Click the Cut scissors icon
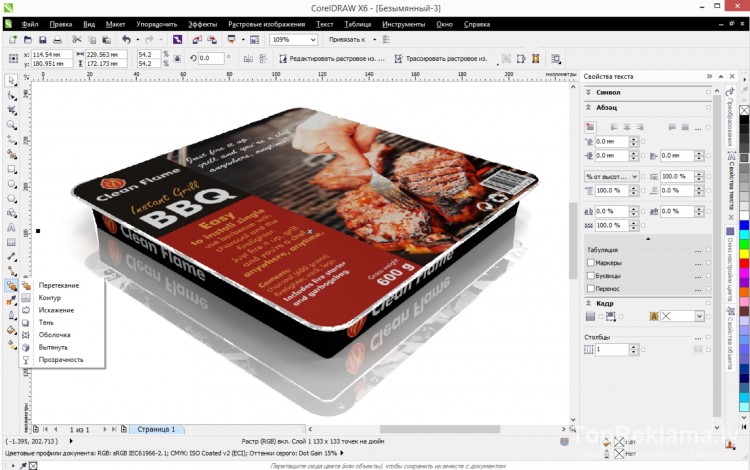Screen dimensions: 750x470 tap(77, 40)
